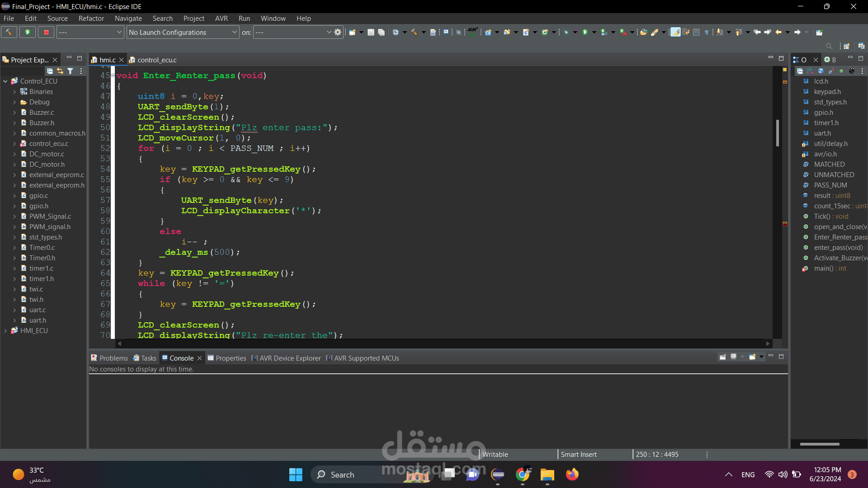The height and width of the screenshot is (488, 868).
Task: Click the Save All toolbar icon
Action: click(381, 32)
